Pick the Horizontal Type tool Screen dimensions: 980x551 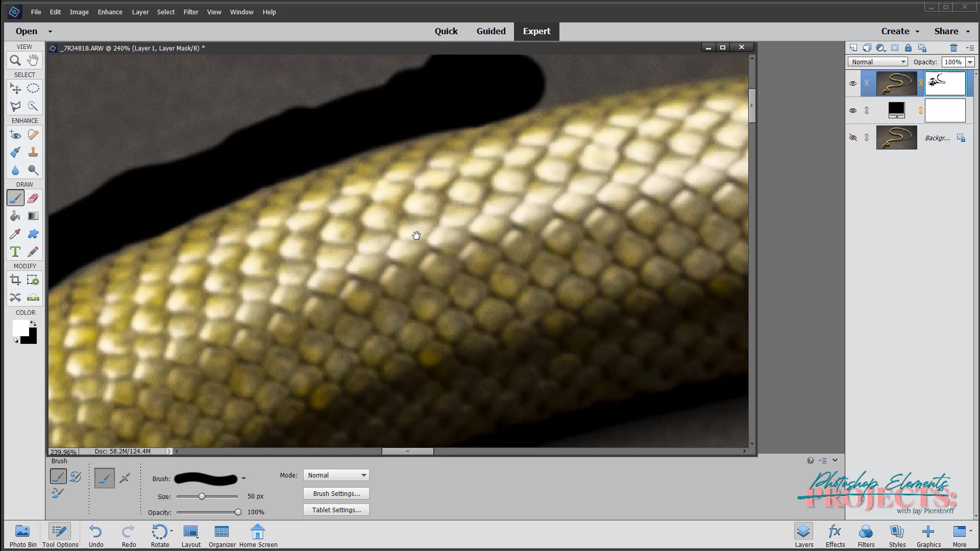pyautogui.click(x=15, y=252)
